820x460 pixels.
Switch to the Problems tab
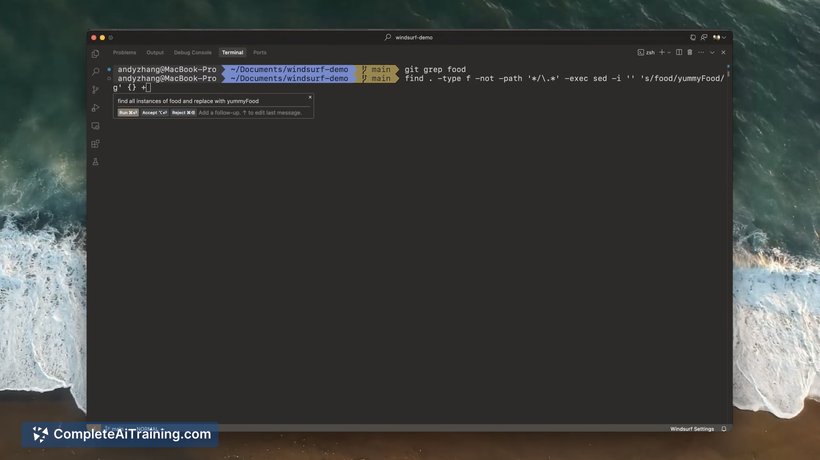click(124, 52)
